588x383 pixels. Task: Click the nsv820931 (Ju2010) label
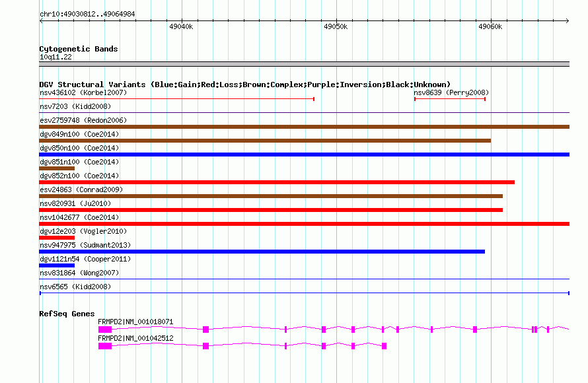(x=75, y=203)
